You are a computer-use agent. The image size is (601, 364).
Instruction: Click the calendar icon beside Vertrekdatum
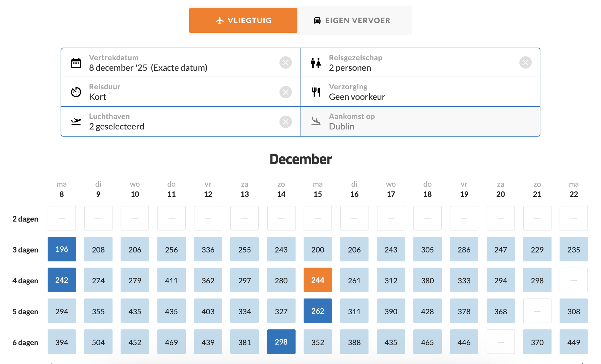[x=76, y=63]
